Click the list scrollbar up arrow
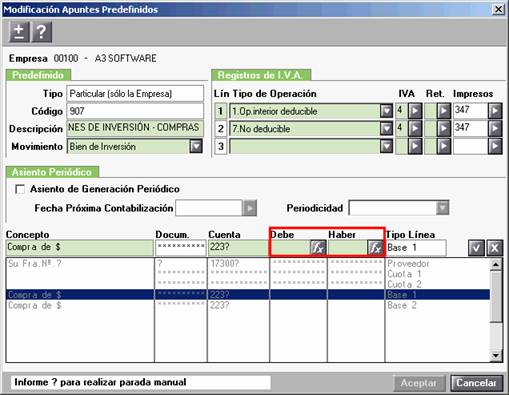Viewport: 509px width, 395px height. pyautogui.click(x=496, y=264)
